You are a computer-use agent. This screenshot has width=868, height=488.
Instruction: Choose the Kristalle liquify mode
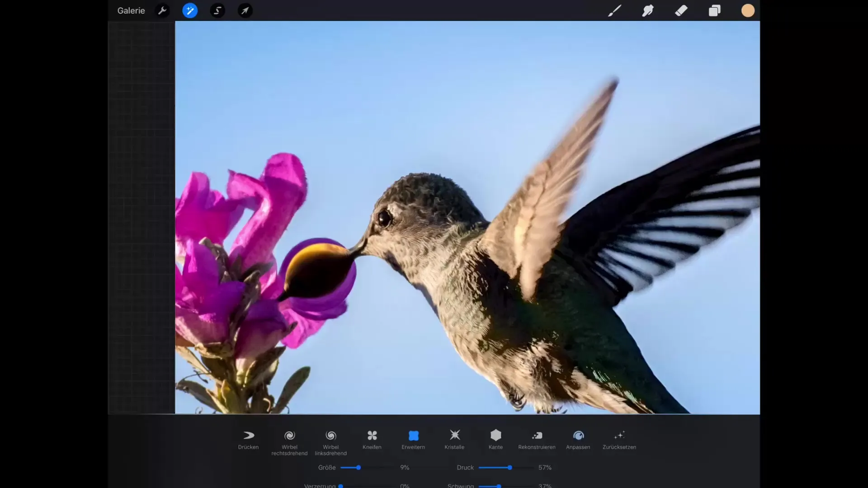pyautogui.click(x=454, y=440)
